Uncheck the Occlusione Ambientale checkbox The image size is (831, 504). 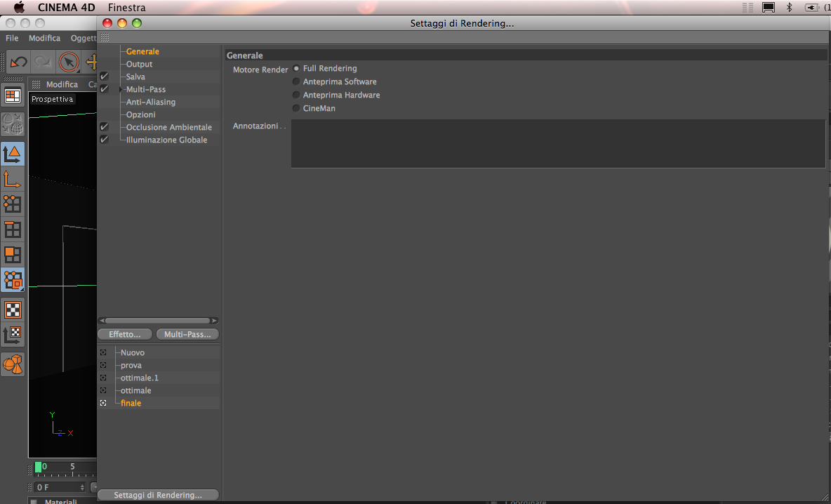(105, 127)
